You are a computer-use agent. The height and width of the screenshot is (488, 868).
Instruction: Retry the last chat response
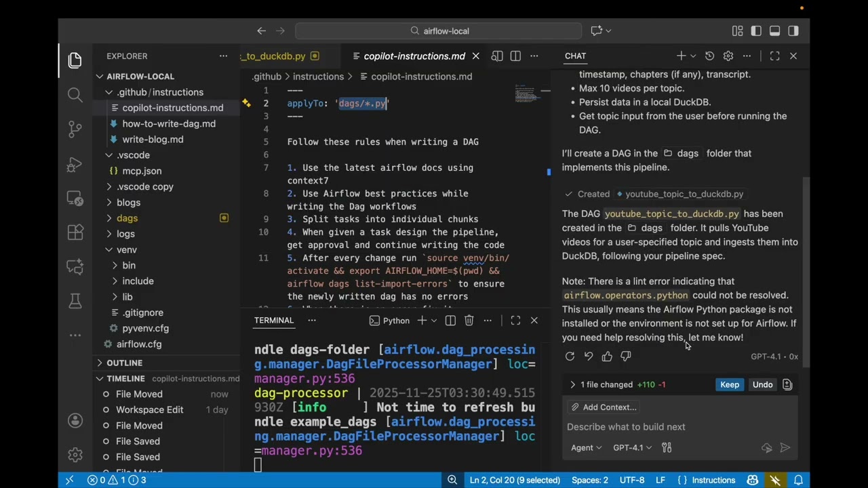570,357
